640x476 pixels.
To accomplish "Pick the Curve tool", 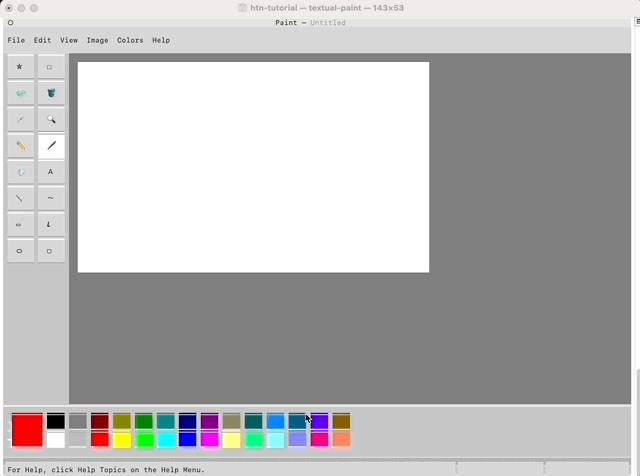I will point(50,198).
